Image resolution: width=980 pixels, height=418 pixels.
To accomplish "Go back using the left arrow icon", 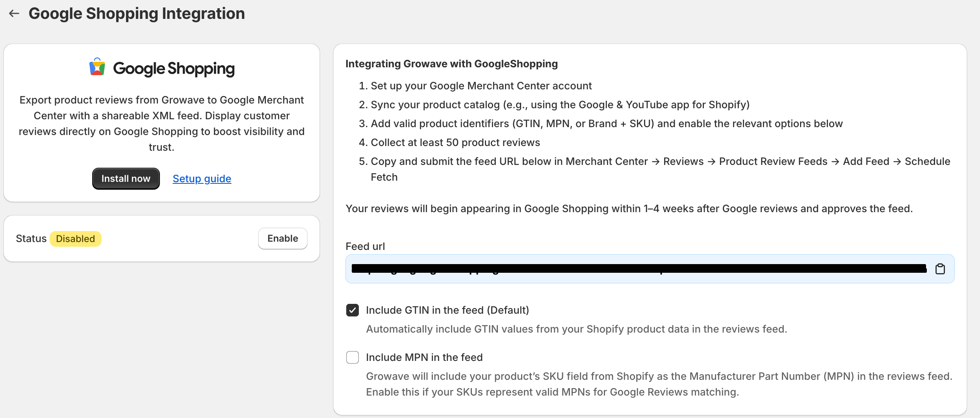I will [x=14, y=13].
